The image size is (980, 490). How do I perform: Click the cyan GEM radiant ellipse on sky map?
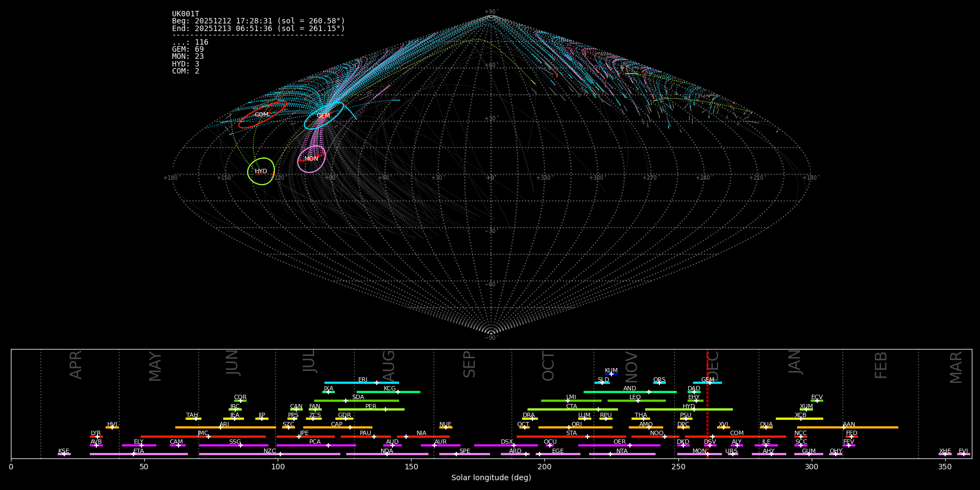click(323, 116)
